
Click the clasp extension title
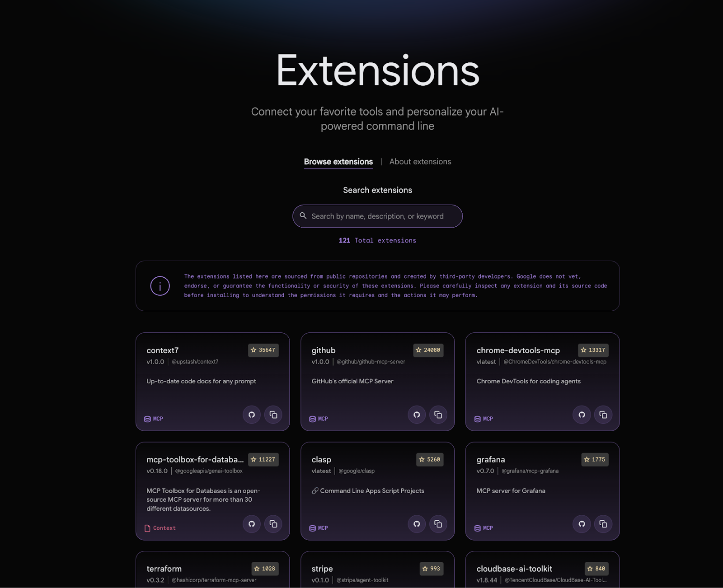click(x=321, y=460)
